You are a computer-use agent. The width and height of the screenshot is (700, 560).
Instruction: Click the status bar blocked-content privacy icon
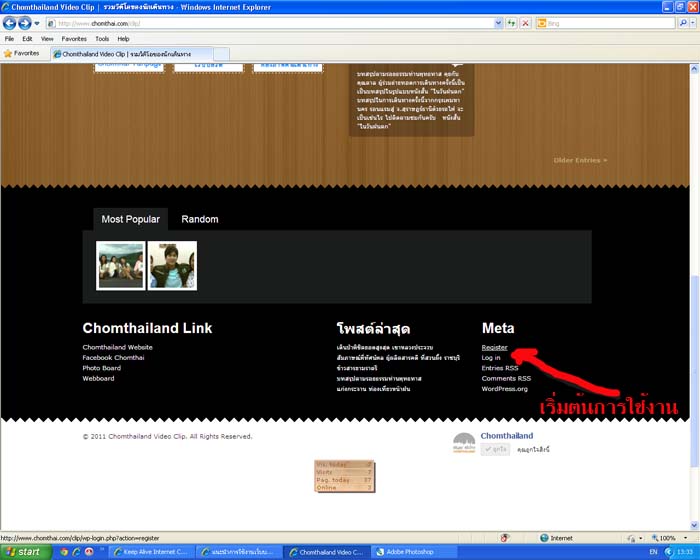(x=504, y=538)
